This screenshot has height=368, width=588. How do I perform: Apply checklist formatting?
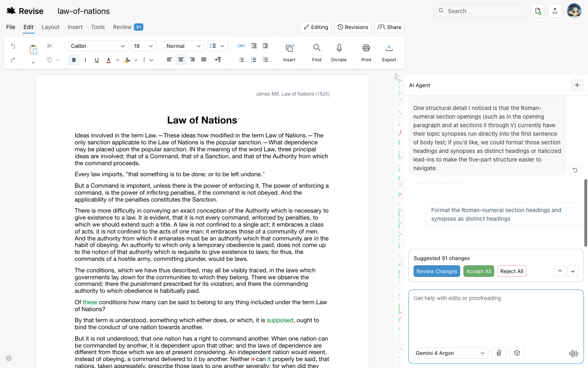tap(265, 60)
